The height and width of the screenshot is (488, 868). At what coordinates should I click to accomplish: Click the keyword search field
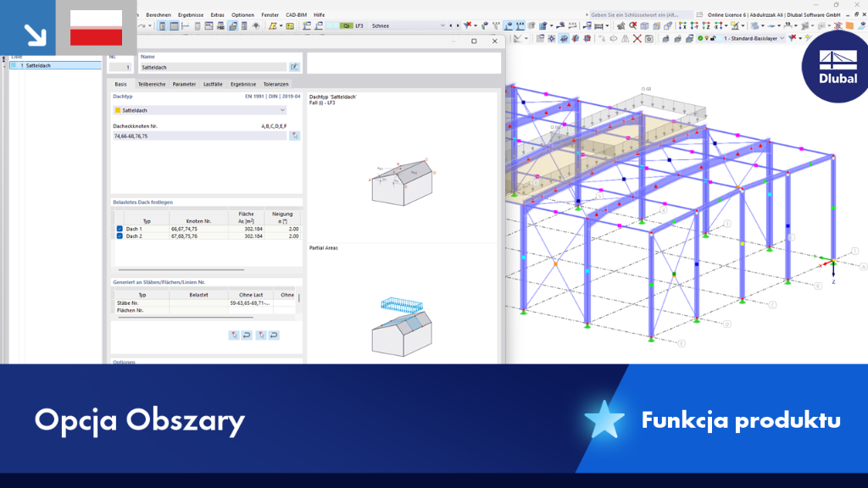click(641, 15)
